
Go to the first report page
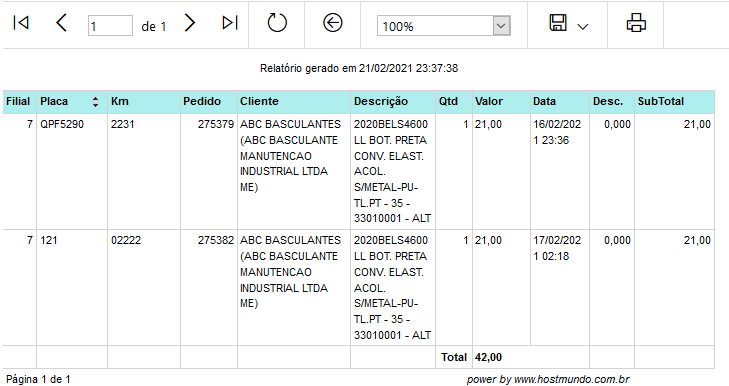(21, 23)
